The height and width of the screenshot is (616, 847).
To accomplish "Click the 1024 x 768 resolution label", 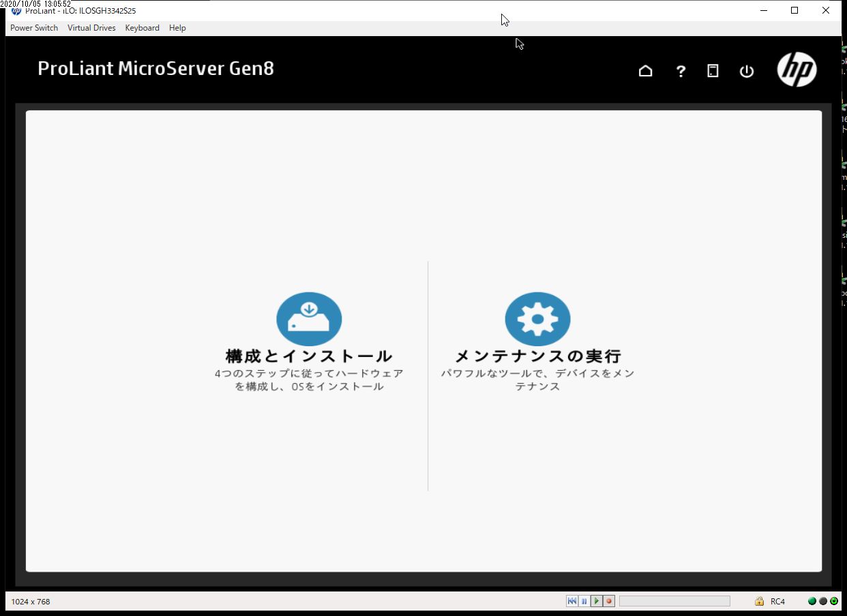I will [31, 602].
